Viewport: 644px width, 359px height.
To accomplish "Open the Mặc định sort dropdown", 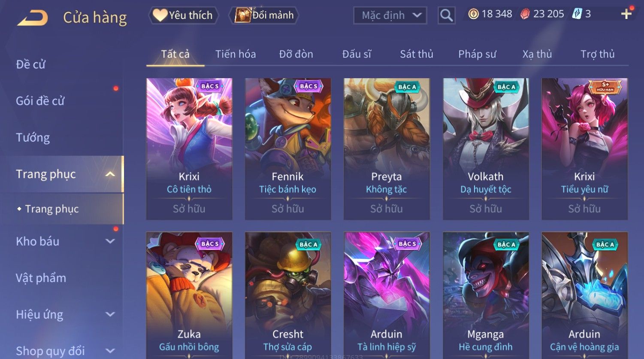I will pyautogui.click(x=390, y=15).
